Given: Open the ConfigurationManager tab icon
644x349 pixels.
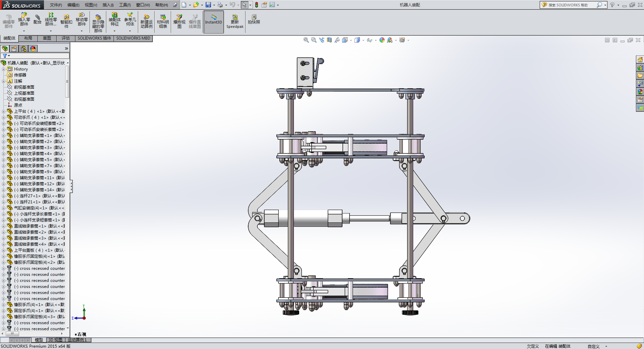Looking at the screenshot, I should point(23,49).
